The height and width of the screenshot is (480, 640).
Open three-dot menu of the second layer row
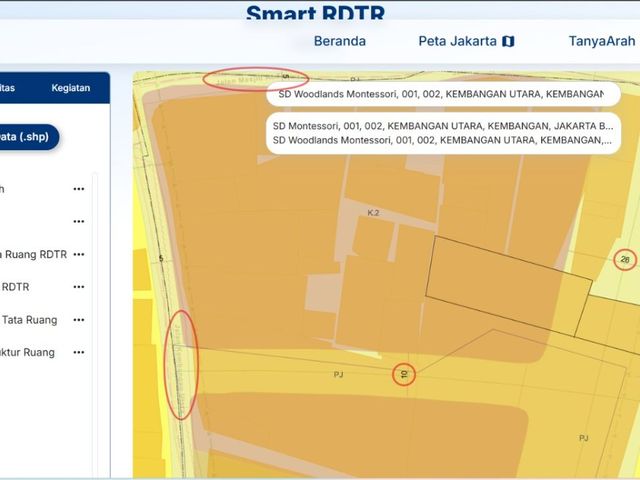click(x=79, y=222)
